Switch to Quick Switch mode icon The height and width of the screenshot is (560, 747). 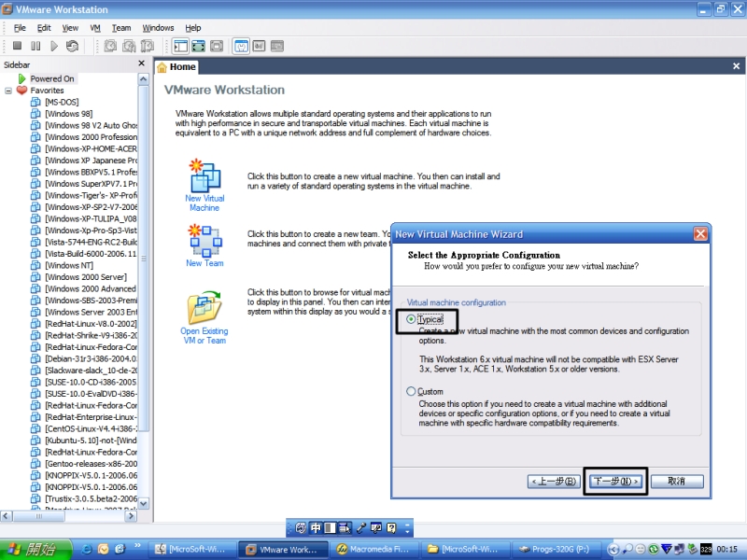coord(198,46)
